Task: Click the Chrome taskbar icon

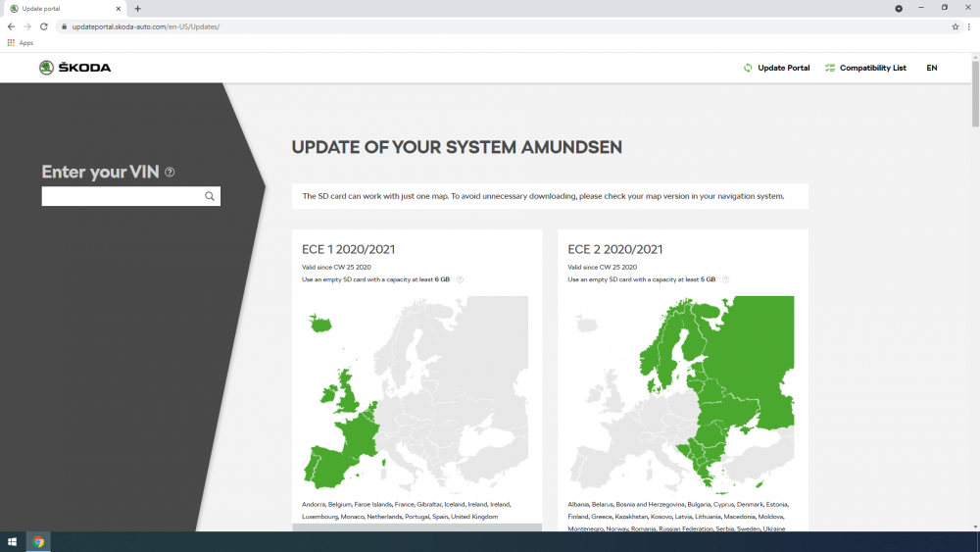Action: [38, 542]
